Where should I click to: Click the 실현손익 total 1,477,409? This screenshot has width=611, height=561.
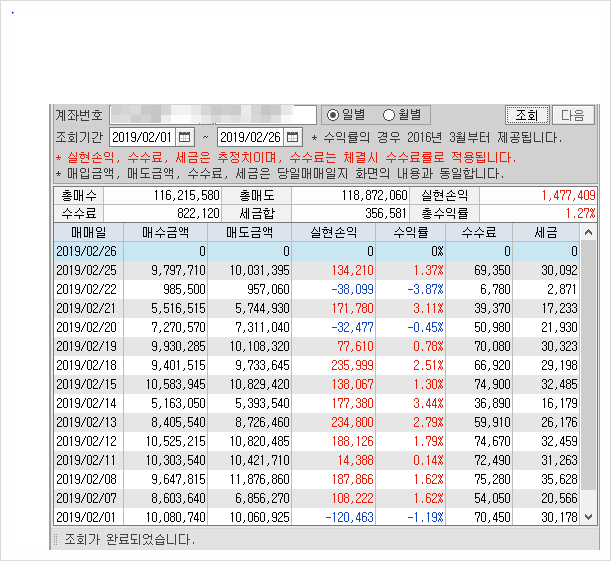[x=538, y=195]
